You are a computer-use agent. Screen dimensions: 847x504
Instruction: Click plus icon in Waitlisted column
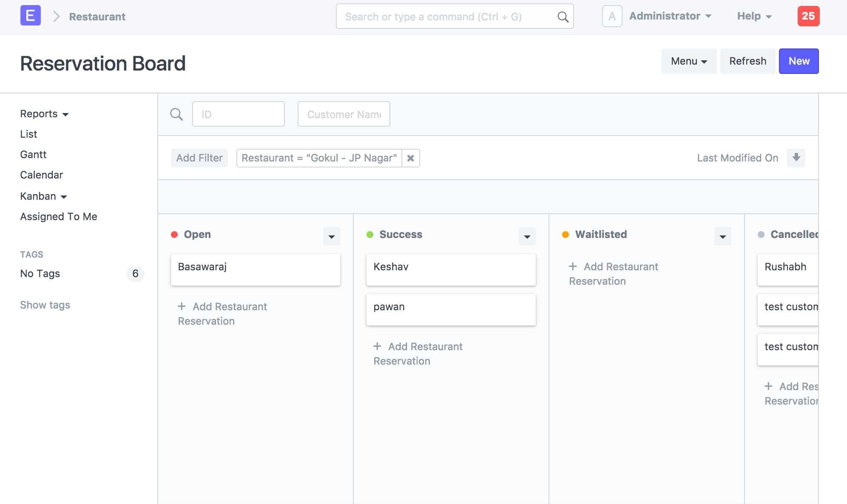(x=573, y=266)
